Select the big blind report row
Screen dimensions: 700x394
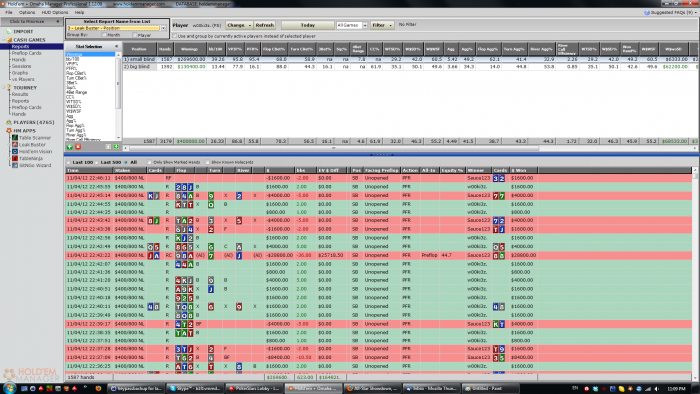410,66
